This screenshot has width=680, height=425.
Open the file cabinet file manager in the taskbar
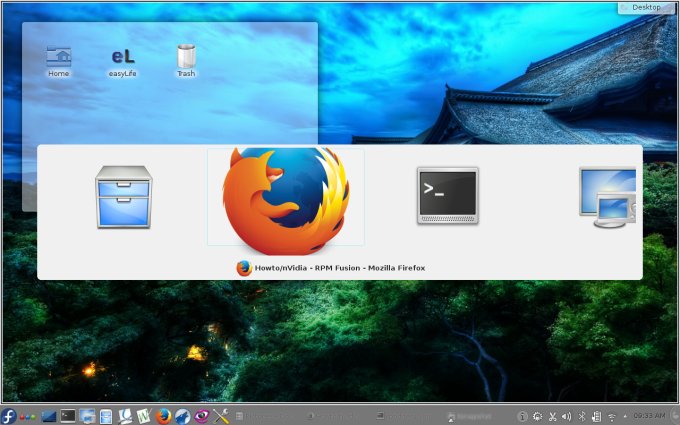tap(106, 417)
